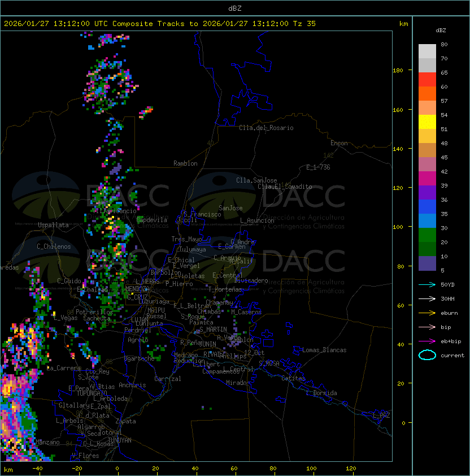Click the Uspallata place label
This screenshot has height=476, width=470.
53,225
